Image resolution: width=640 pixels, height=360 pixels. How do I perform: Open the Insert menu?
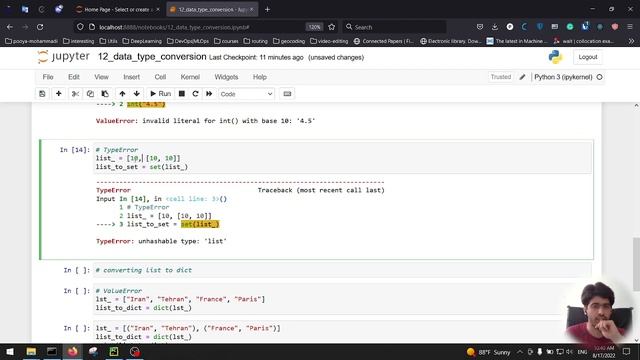[x=131, y=77]
